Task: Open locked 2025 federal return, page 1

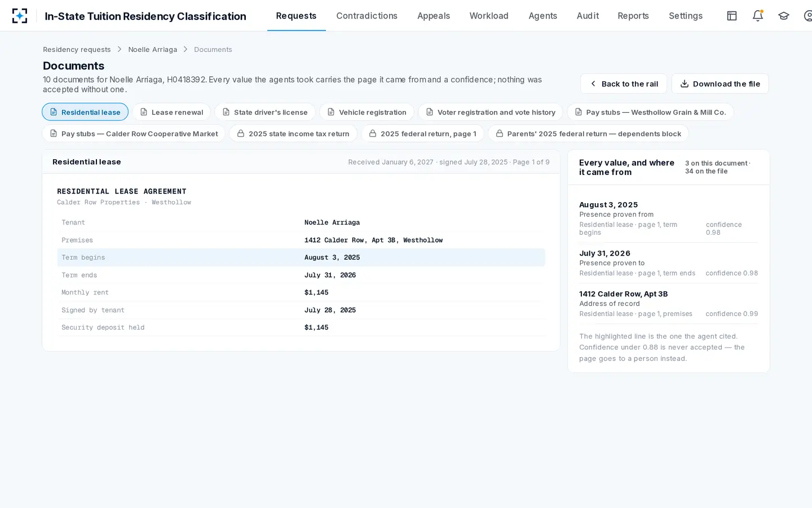Action: (x=422, y=133)
